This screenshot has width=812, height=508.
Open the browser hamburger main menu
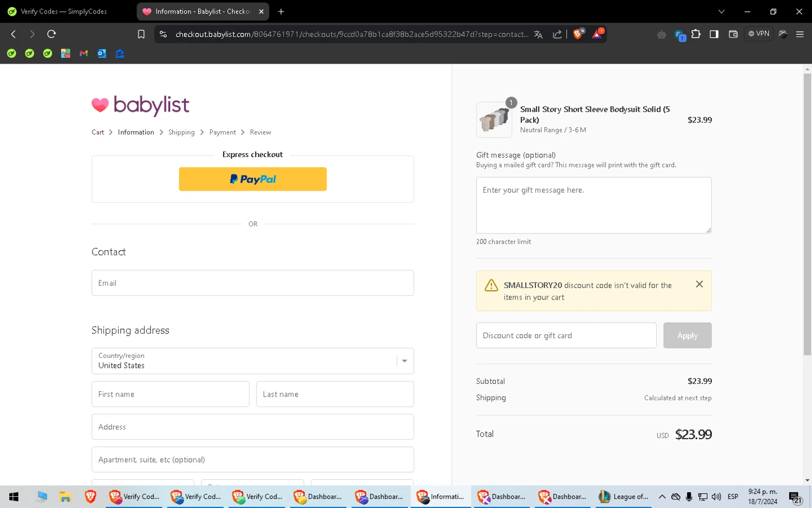click(800, 34)
